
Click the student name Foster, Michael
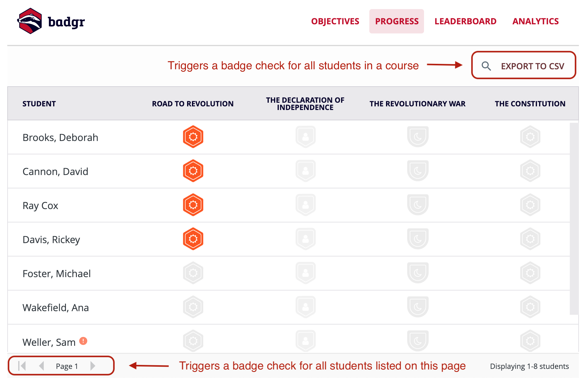(x=56, y=273)
